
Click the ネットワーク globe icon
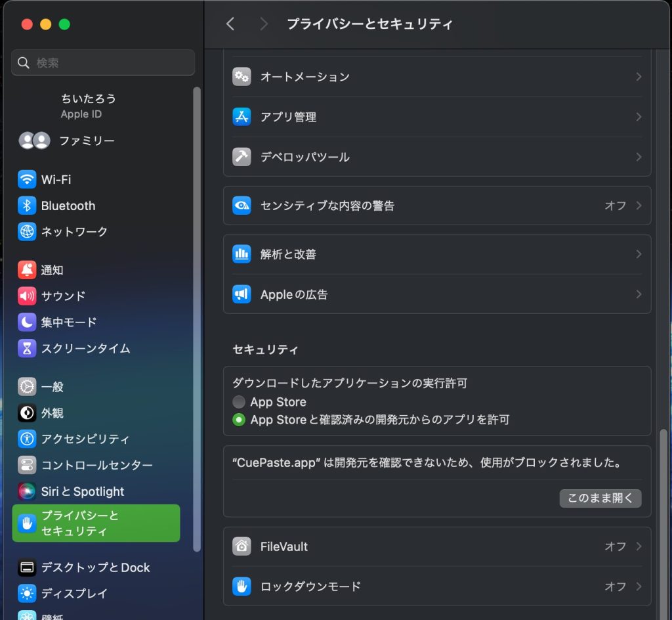point(27,232)
